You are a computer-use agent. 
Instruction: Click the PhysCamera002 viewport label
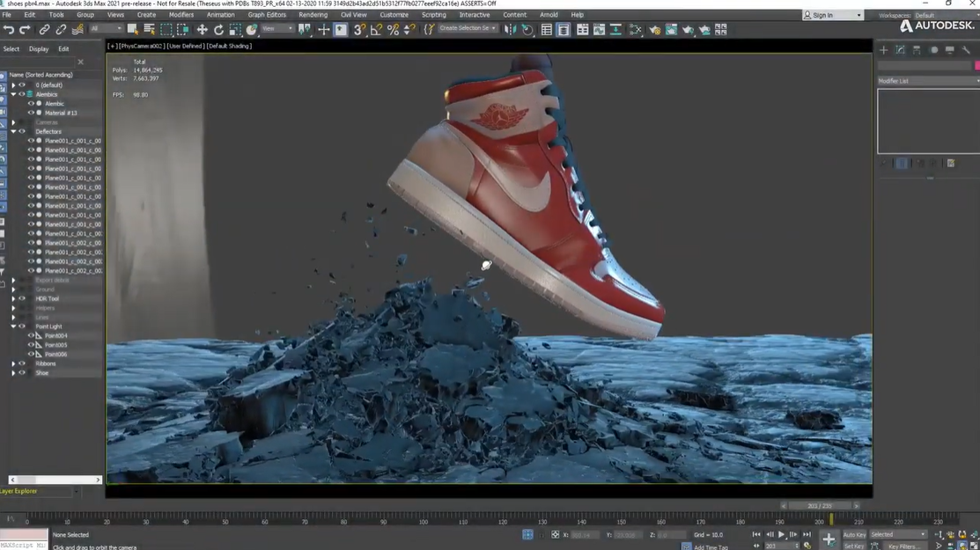(142, 46)
